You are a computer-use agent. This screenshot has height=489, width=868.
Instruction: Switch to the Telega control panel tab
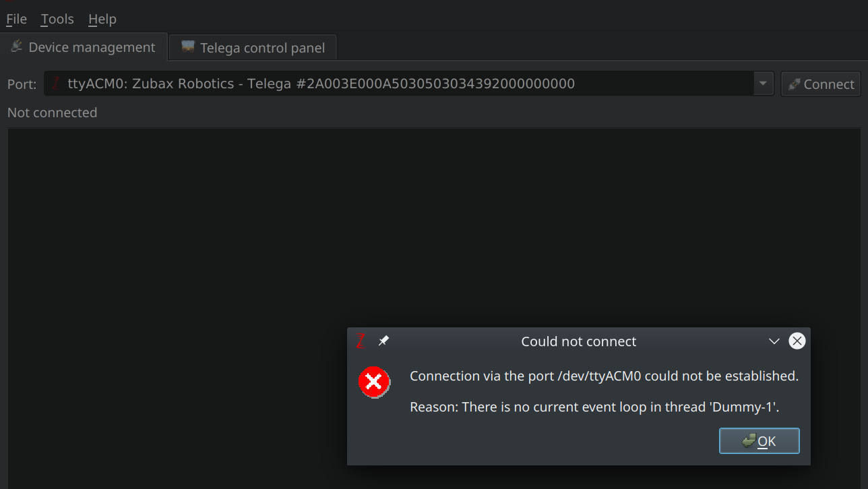pyautogui.click(x=252, y=47)
